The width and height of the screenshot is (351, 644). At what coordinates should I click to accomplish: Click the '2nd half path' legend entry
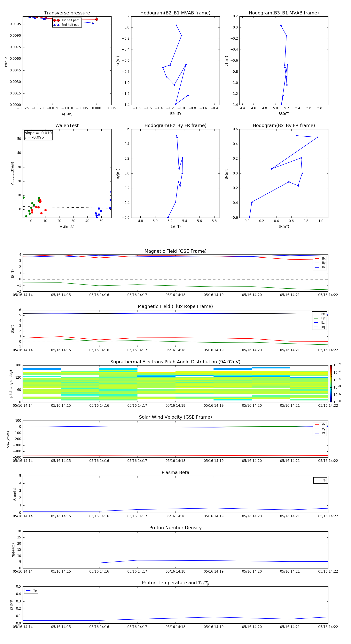[x=67, y=25]
